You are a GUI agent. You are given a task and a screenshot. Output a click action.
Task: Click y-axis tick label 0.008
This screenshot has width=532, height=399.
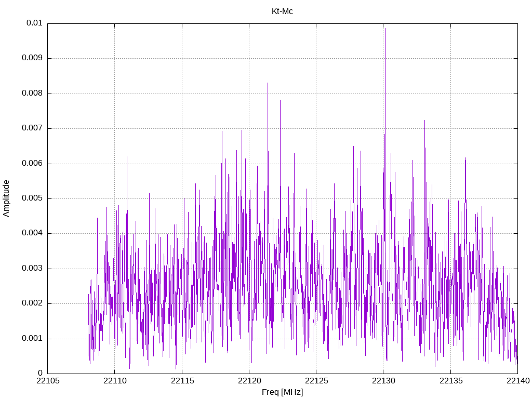[x=32, y=94]
